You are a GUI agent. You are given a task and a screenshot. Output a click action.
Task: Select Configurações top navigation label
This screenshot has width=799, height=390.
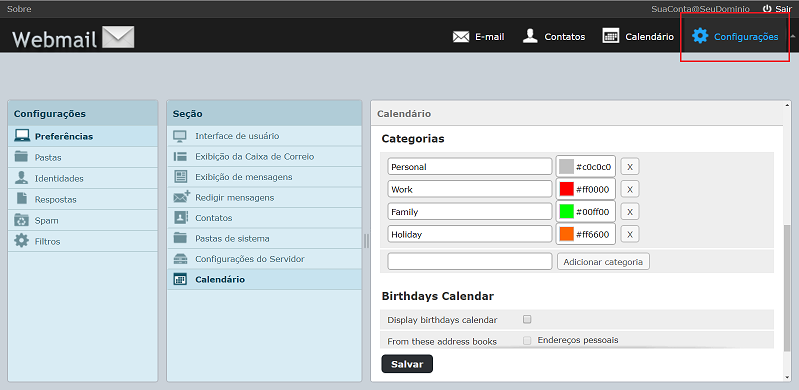coord(746,37)
